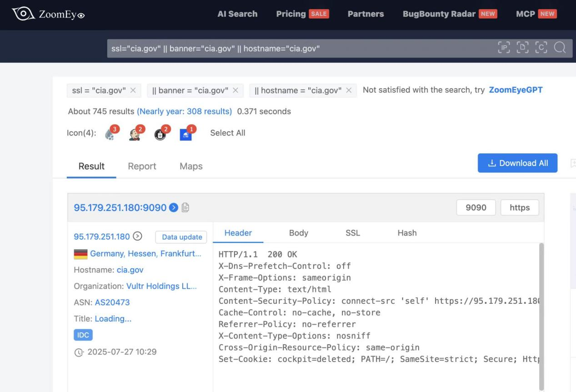Click the Download All button
The height and width of the screenshot is (392, 576).
pyautogui.click(x=517, y=163)
